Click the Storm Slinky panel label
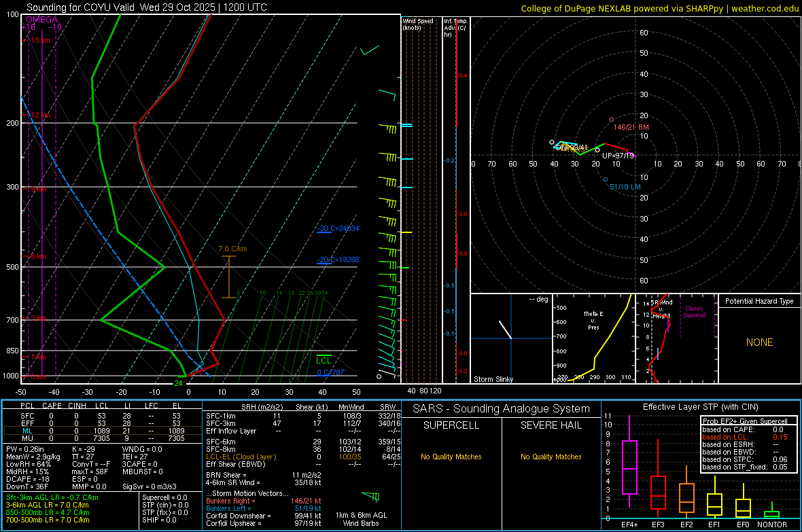 493,379
